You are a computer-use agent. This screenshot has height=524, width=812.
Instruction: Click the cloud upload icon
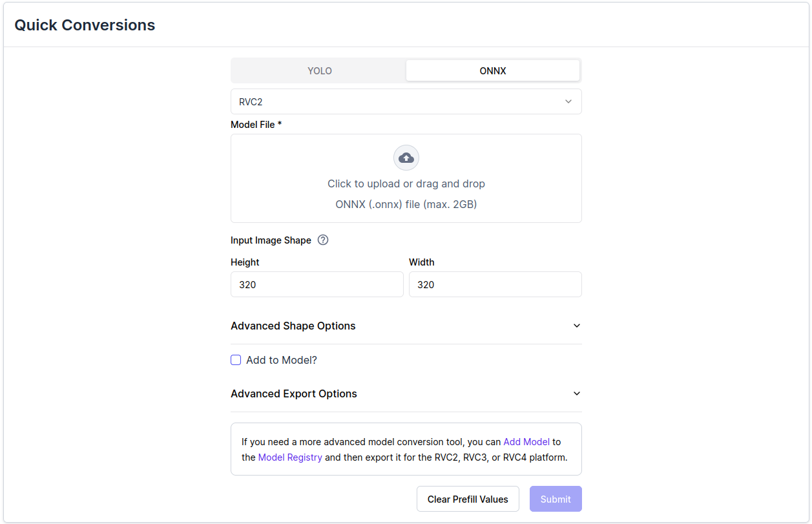406,158
